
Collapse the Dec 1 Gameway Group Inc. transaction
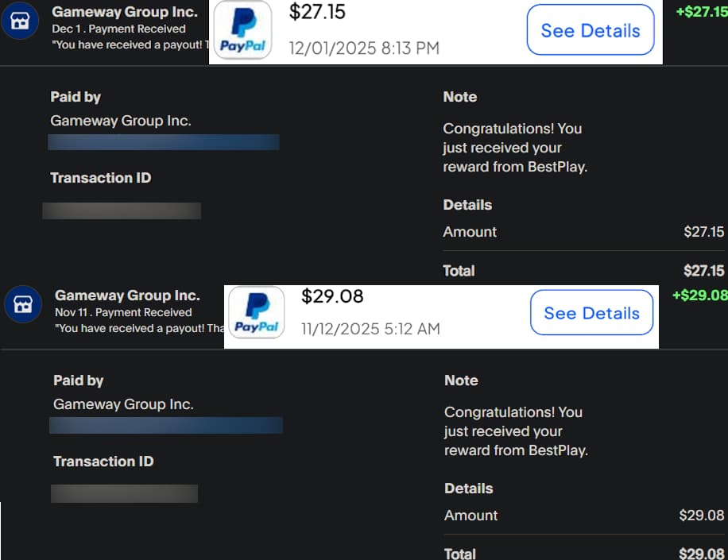[x=125, y=13]
